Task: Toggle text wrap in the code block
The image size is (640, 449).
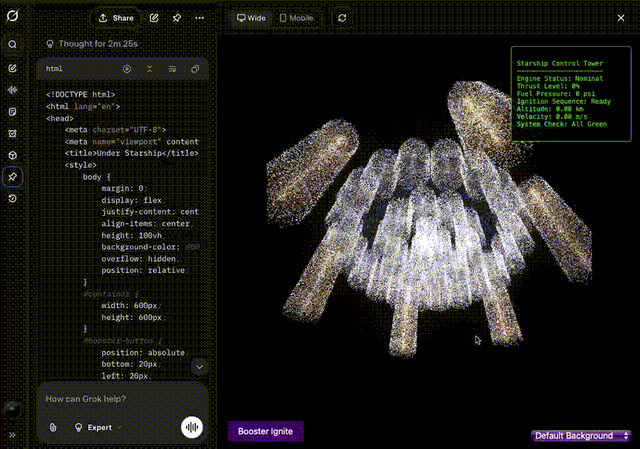Action: click(x=172, y=69)
